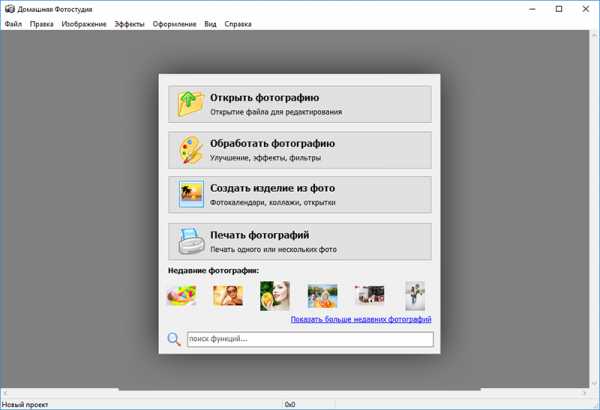Open the Файл menu

[13, 24]
